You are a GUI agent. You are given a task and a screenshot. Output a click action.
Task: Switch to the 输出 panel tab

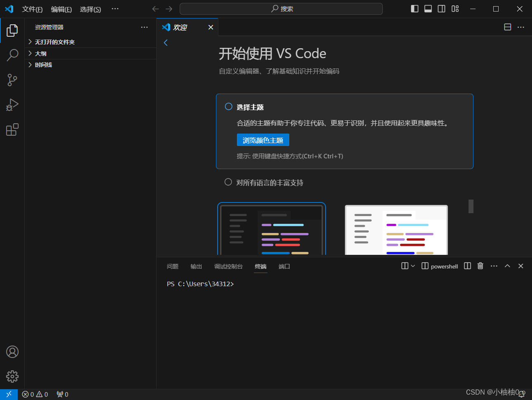click(x=196, y=266)
